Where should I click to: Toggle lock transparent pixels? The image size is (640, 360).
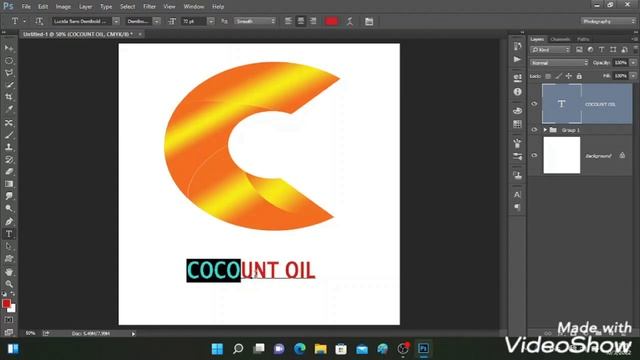pos(548,76)
